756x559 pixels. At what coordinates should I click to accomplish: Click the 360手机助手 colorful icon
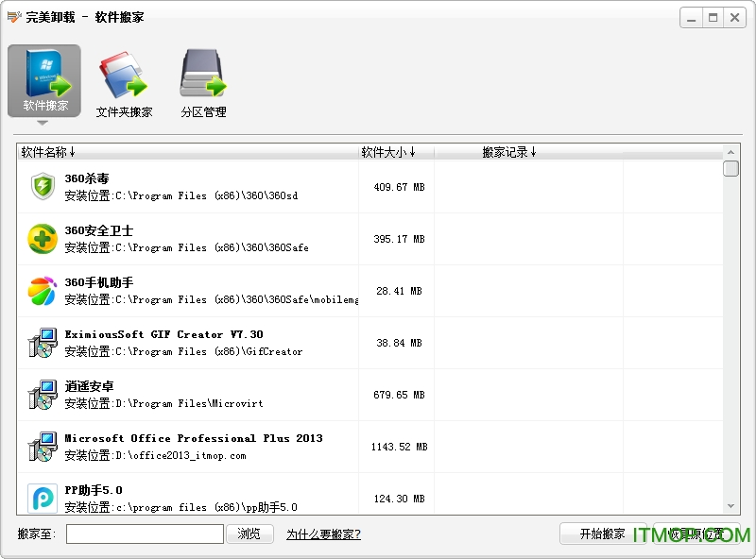[43, 291]
